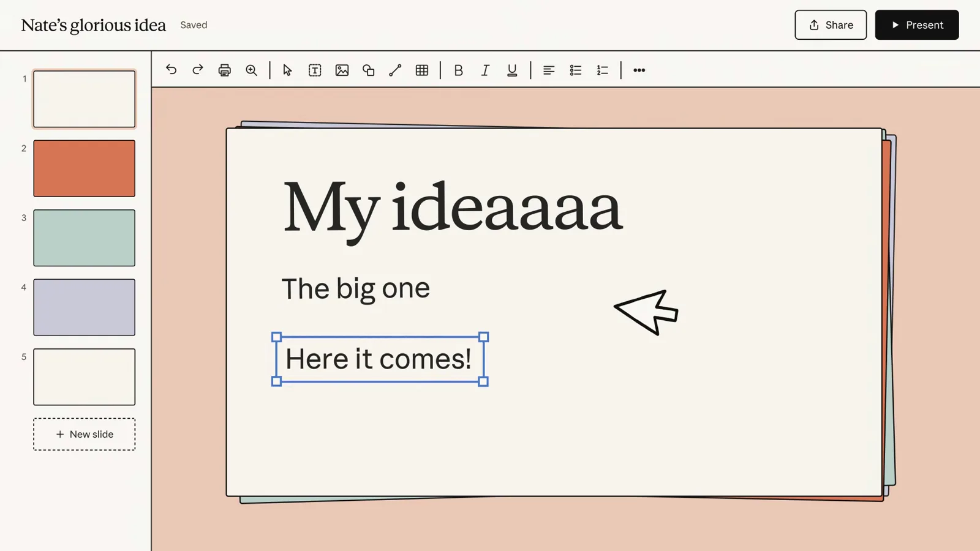Click the 'The big one' subtitle text
The width and height of the screenshot is (980, 551).
tap(356, 288)
